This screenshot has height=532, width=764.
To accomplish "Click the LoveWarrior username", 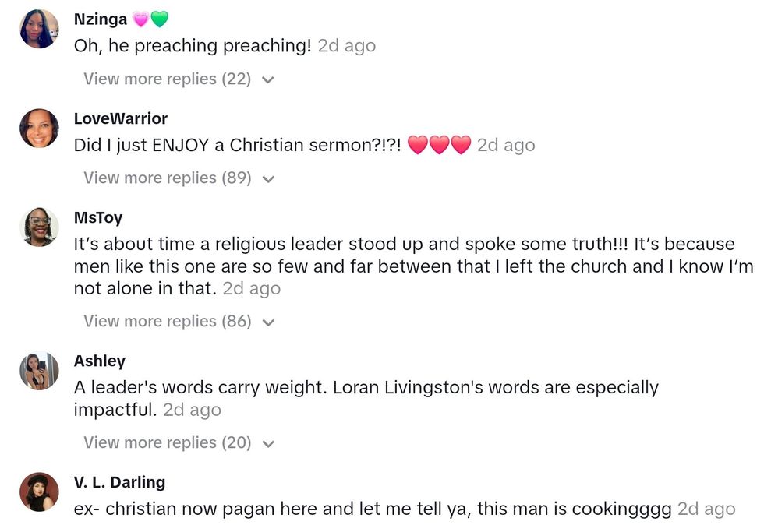I will pyautogui.click(x=121, y=118).
